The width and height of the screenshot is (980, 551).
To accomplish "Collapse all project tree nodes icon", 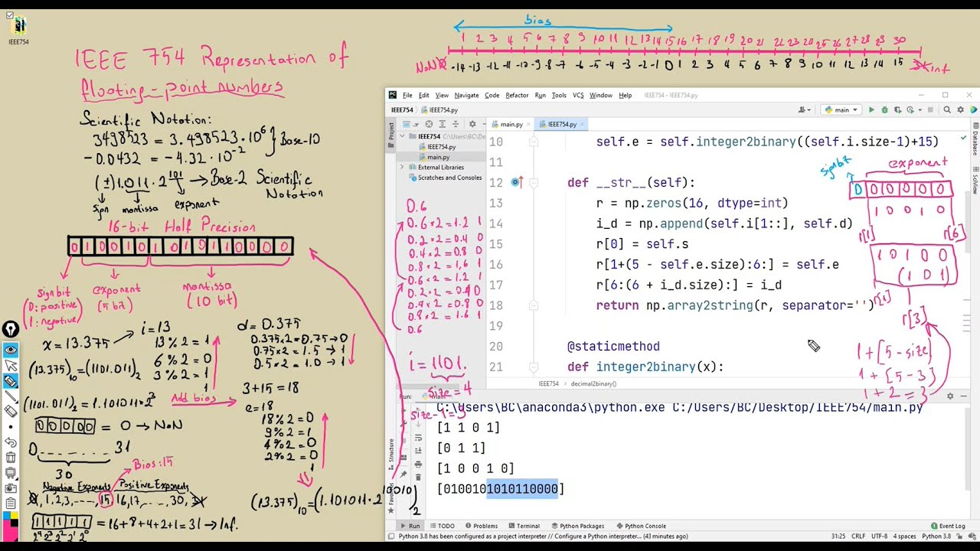I will tap(456, 124).
